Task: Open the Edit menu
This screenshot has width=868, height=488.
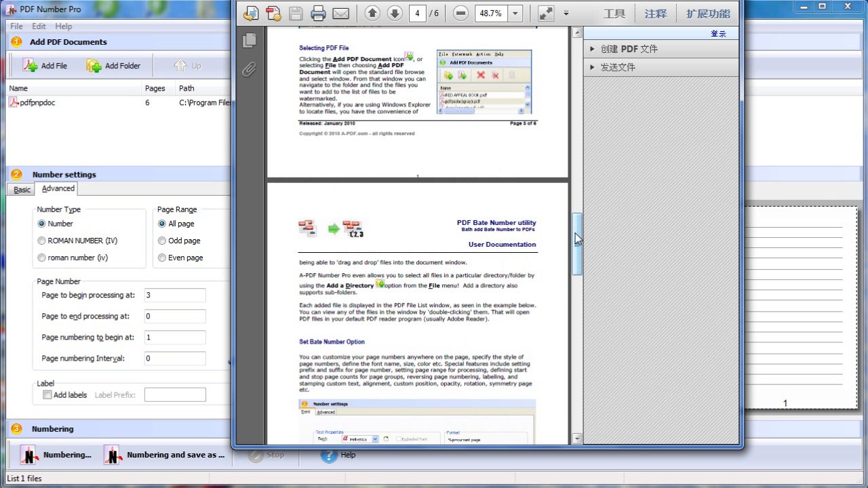Action: click(39, 26)
